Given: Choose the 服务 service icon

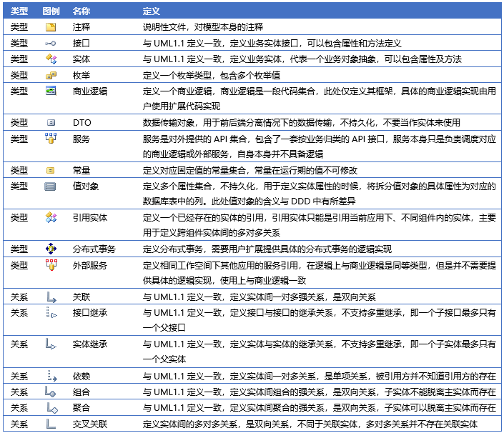Looking at the screenshot, I should [x=51, y=139].
